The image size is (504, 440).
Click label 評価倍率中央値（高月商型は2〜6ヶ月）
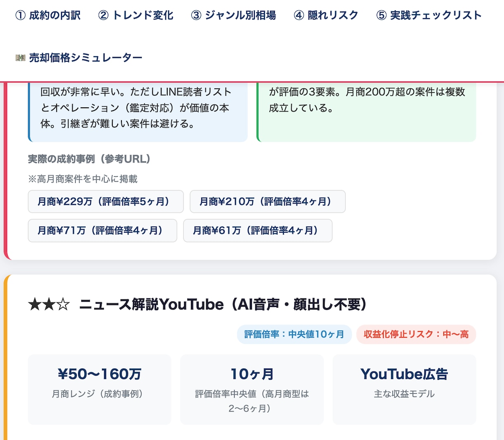pyautogui.click(x=252, y=401)
